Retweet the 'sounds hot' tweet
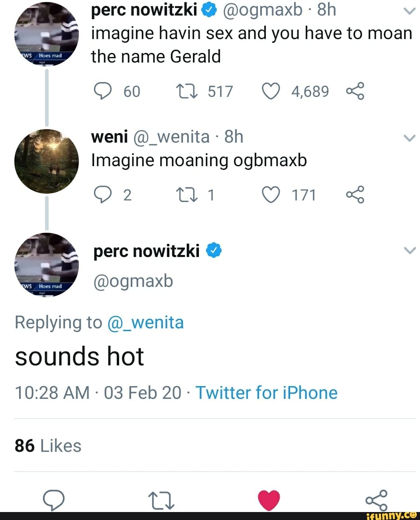This screenshot has height=520, width=420. (x=161, y=500)
